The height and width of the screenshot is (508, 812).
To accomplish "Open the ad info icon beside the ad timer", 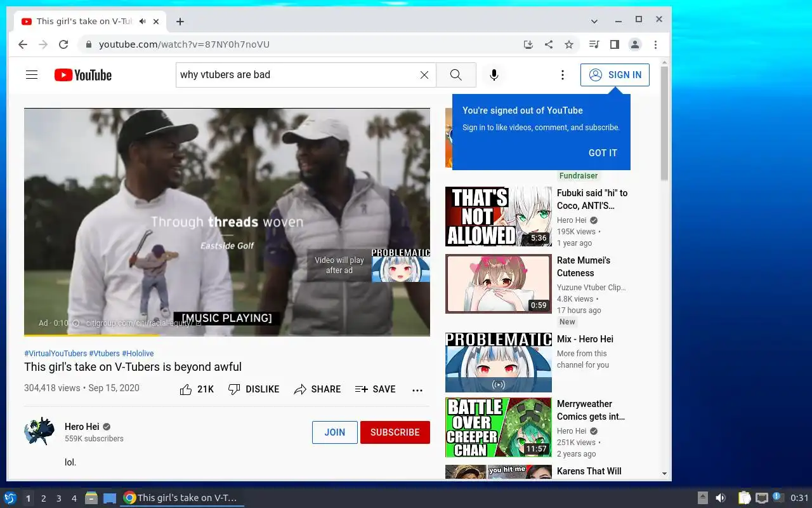I will click(76, 323).
